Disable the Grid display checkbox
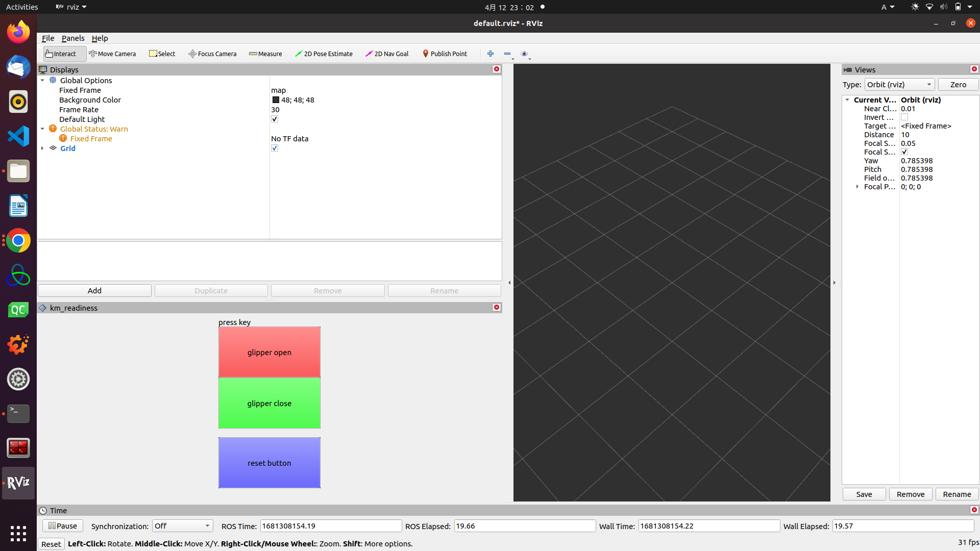The image size is (980, 551). click(x=275, y=148)
